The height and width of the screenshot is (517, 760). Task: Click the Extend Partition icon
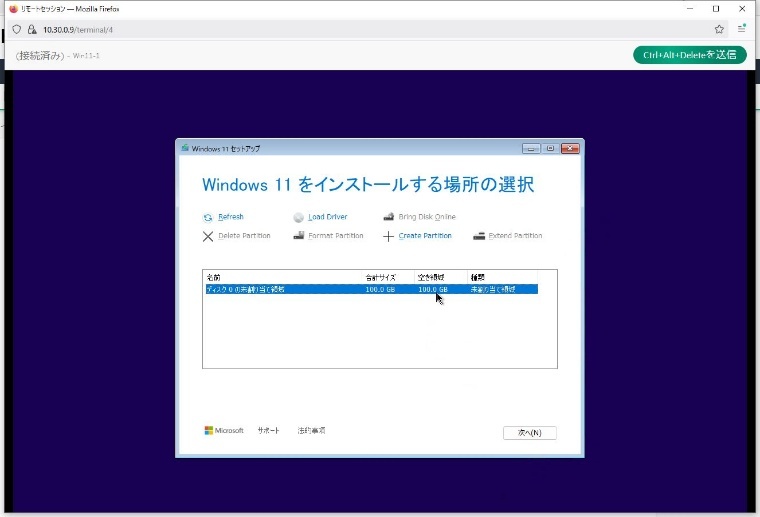click(479, 237)
